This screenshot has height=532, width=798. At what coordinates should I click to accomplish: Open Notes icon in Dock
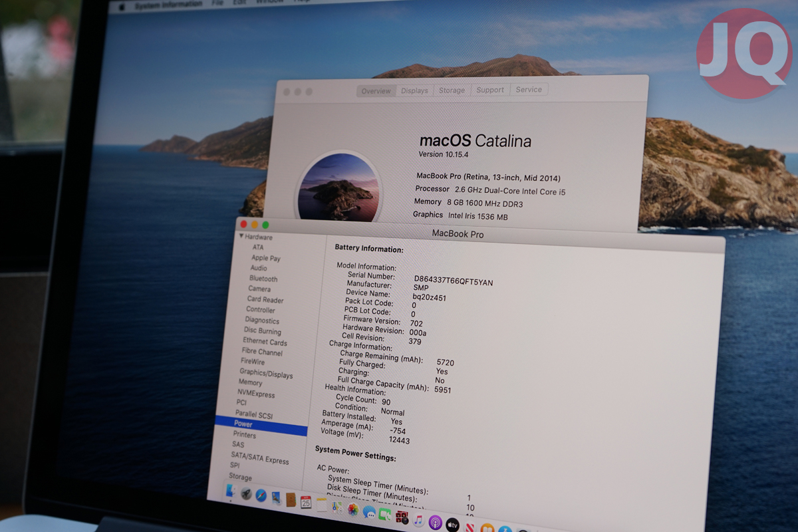click(322, 505)
